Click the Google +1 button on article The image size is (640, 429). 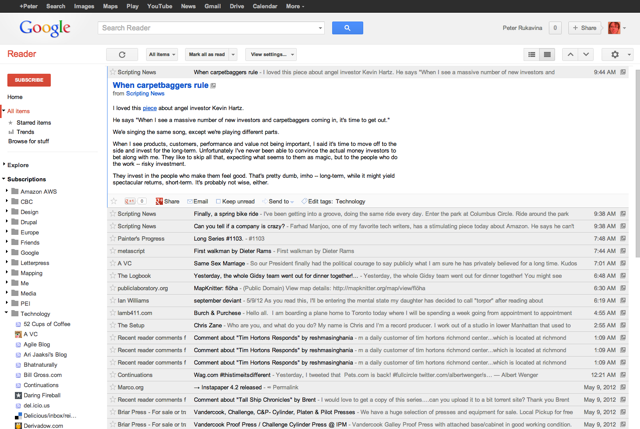130,201
